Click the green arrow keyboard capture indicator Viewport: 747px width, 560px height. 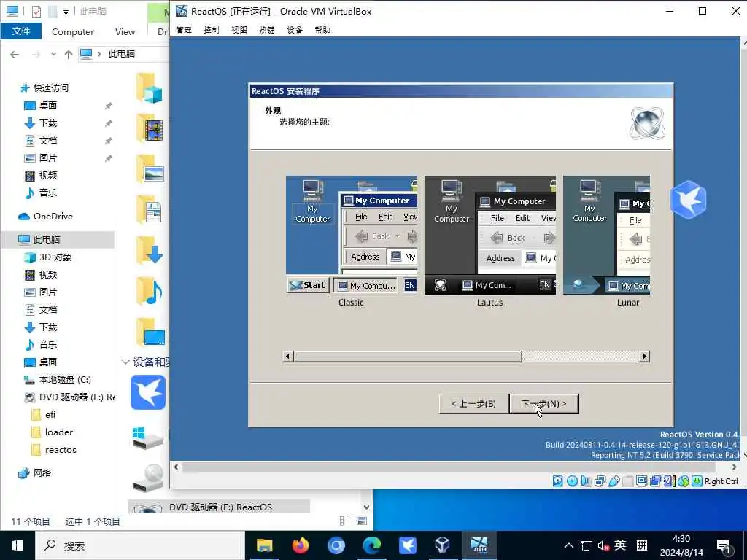(697, 481)
